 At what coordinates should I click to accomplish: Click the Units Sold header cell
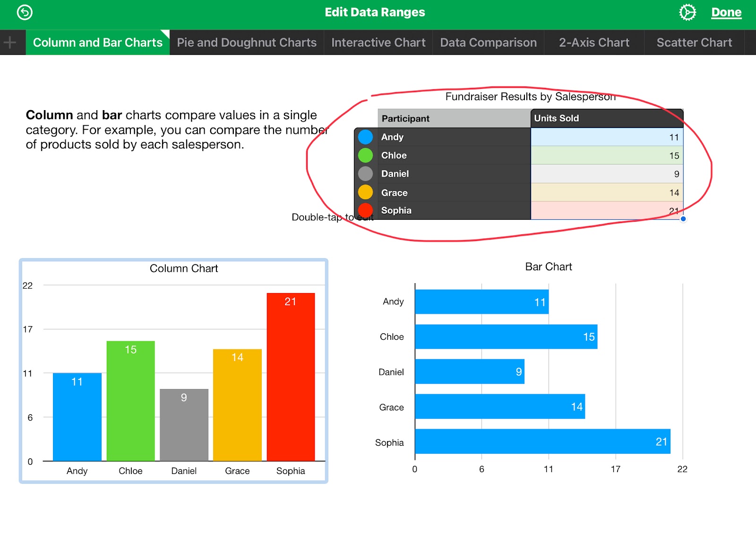tap(607, 119)
